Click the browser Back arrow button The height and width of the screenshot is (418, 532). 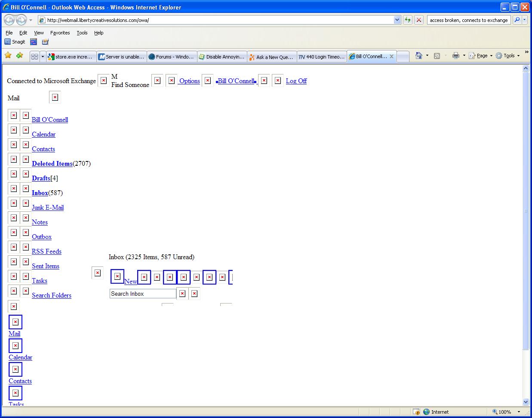point(9,20)
